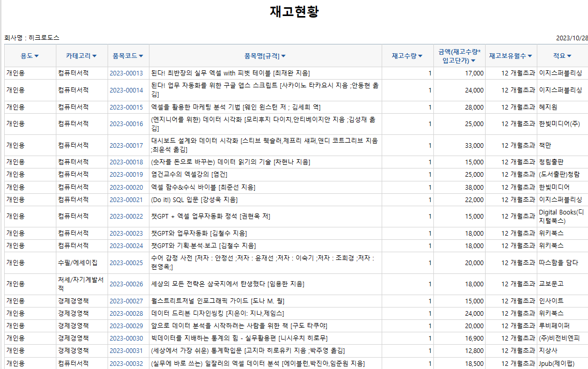Screen dimensions: 588x369
Task: Open the 재고수량 column filter dropdown
Action: (420, 56)
